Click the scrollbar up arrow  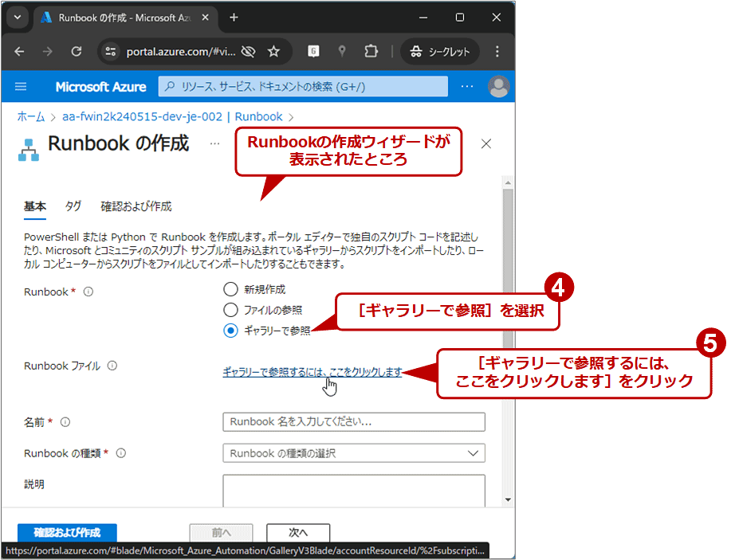pos(508,182)
